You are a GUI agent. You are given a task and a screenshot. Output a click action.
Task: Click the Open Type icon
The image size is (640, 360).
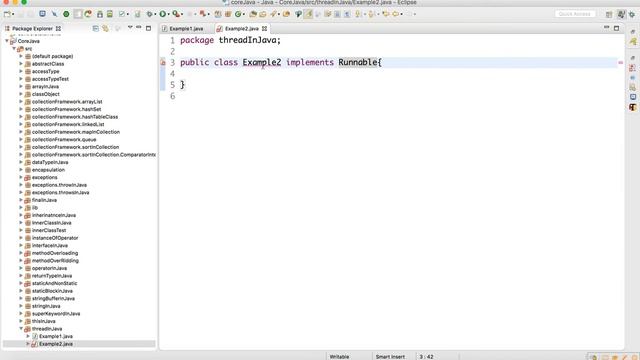coord(253,14)
